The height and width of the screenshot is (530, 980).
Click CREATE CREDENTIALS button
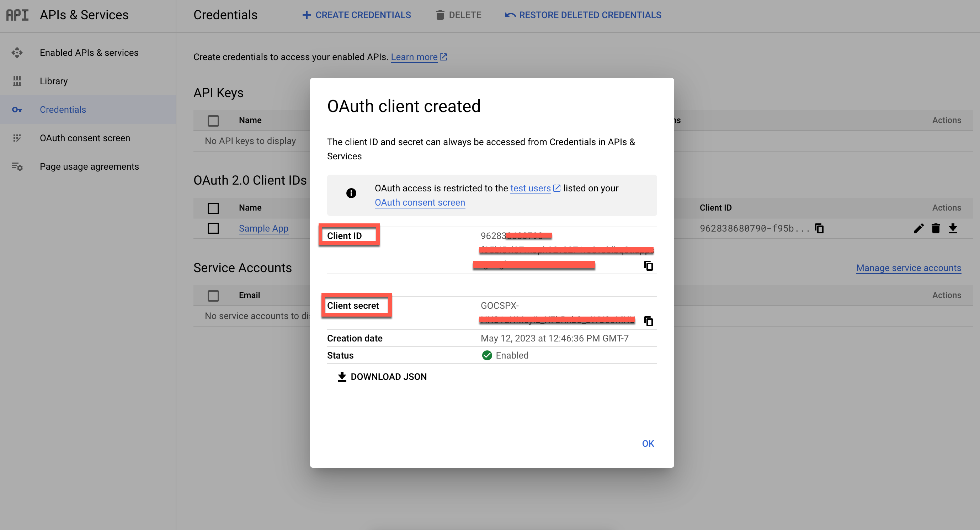(x=356, y=15)
